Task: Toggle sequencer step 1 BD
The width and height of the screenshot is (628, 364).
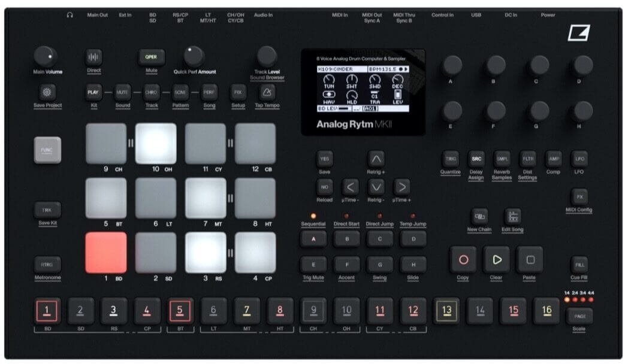Action: pos(47,310)
